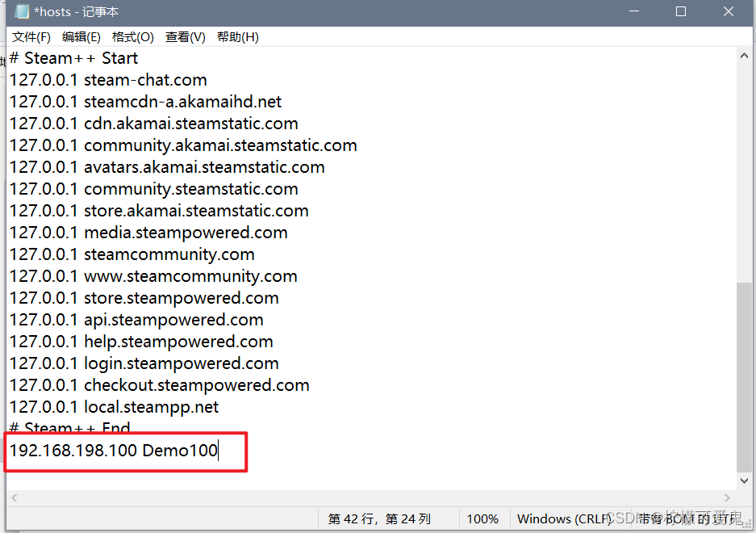Click the horizontal scrollbar right arrow
Viewport: 756px width, 533px height.
pos(727,497)
